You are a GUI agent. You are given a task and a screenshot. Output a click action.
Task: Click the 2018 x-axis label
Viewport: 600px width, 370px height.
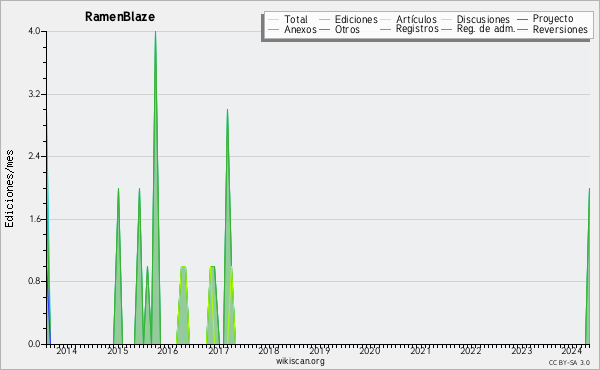269,351
